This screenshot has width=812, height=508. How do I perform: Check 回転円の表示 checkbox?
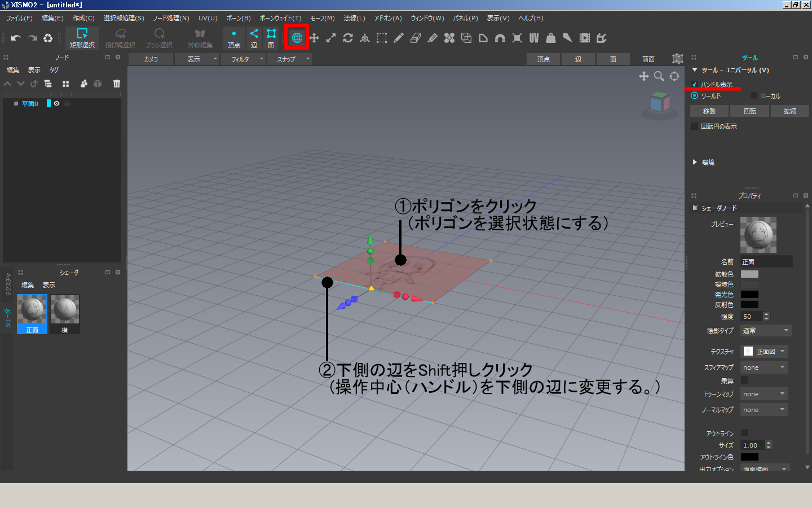pos(694,126)
